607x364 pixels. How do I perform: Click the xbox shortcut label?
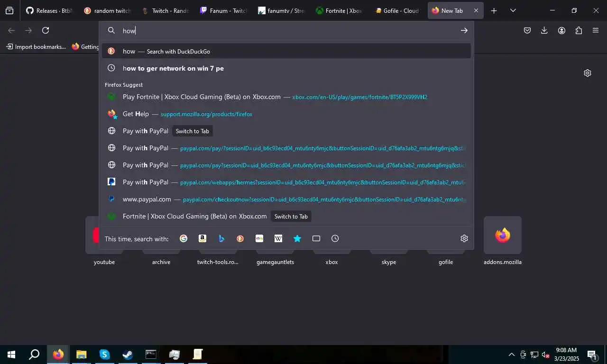332,262
